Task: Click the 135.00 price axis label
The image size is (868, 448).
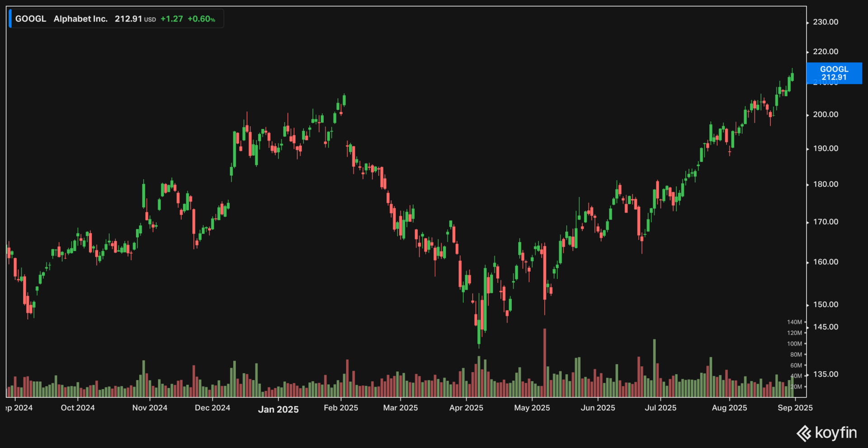Action: (x=826, y=374)
